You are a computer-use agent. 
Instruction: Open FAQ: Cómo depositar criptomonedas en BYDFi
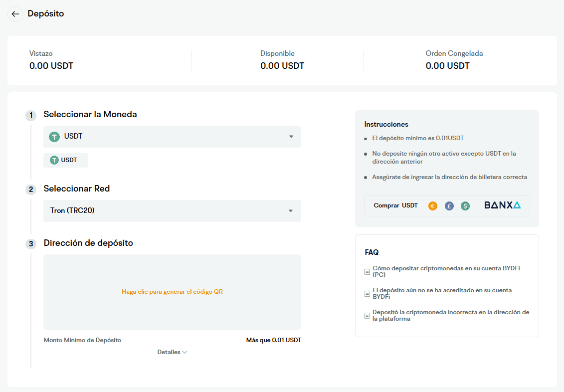click(446, 271)
